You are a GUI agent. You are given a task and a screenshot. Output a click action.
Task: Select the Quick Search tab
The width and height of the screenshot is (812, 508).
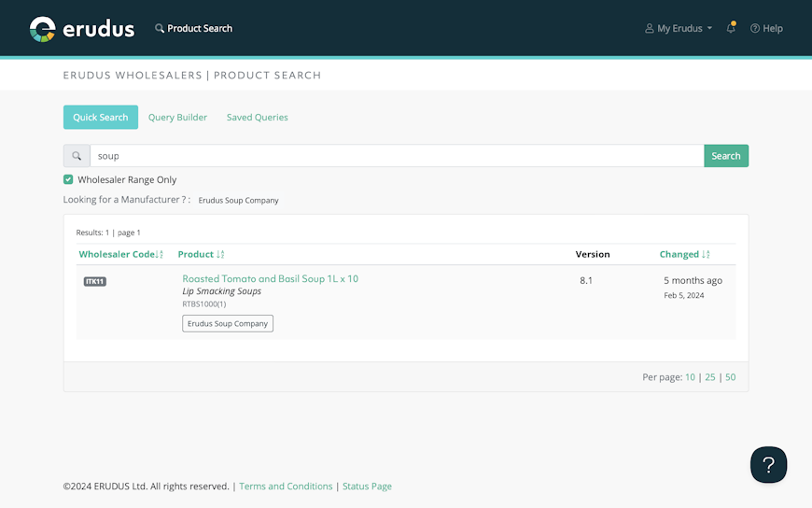coord(101,117)
